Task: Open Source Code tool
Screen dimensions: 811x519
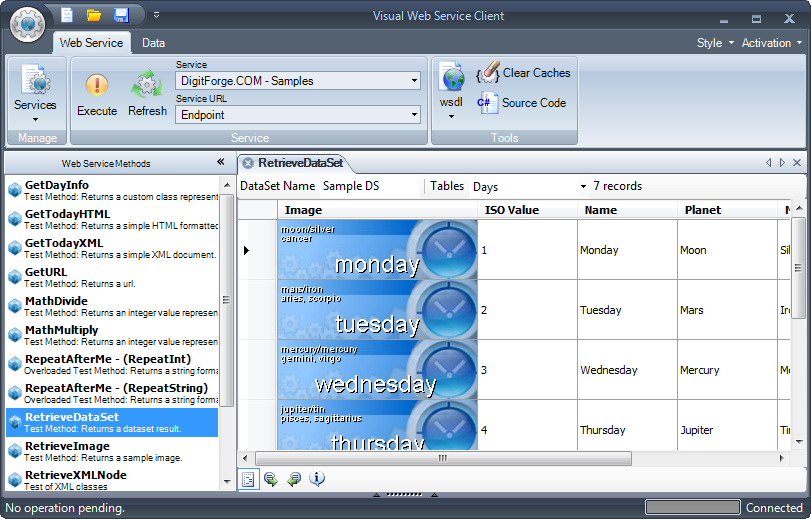Action: pyautogui.click(x=522, y=103)
